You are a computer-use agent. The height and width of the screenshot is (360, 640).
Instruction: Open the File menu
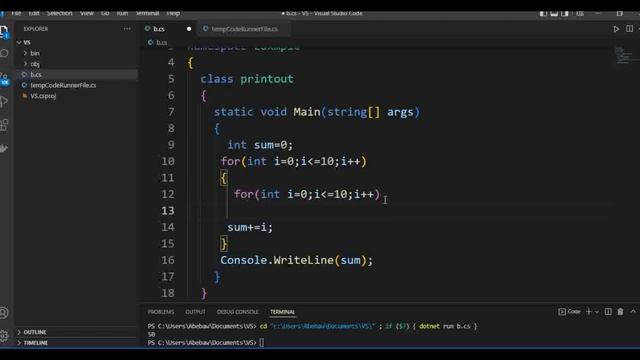pos(16,13)
